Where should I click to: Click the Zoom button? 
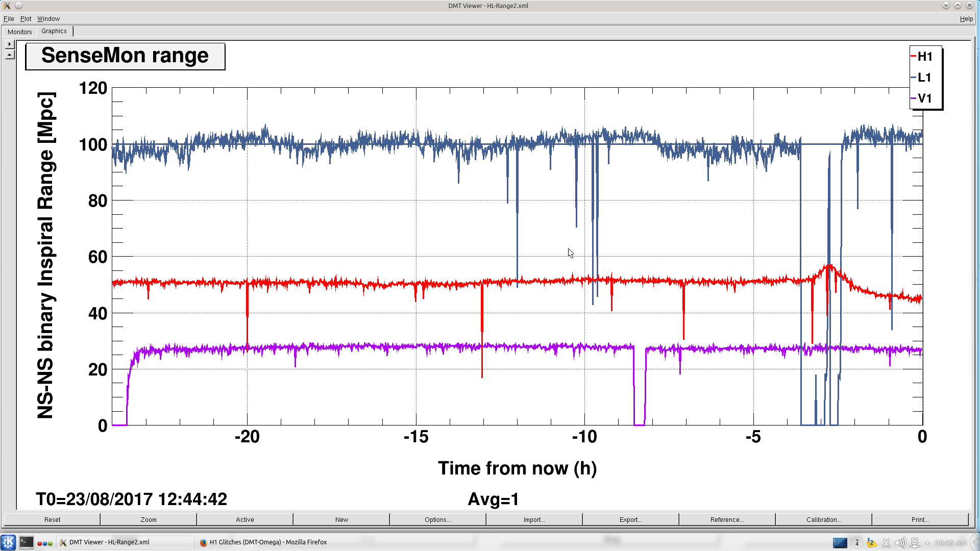149,519
